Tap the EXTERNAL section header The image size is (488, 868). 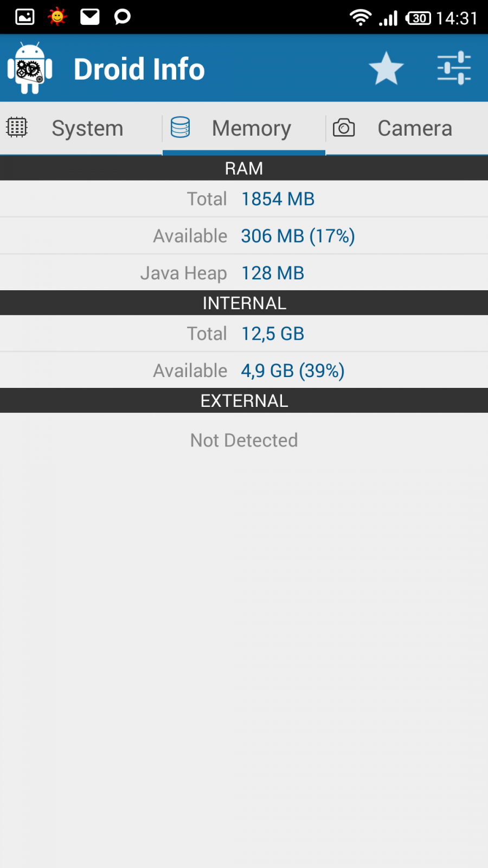coord(244,400)
